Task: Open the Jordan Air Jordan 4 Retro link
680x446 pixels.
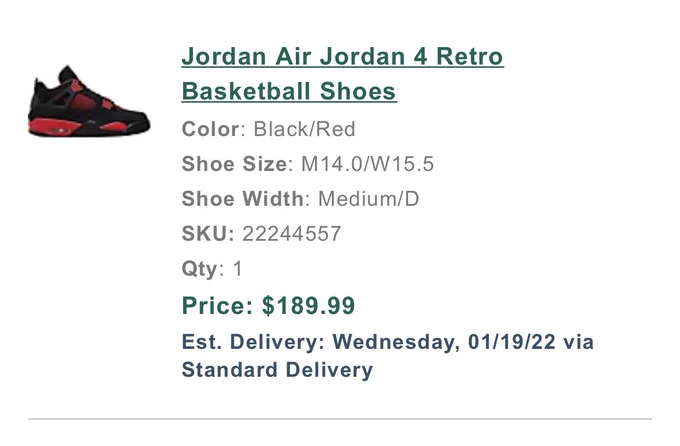Action: pyautogui.click(x=343, y=56)
